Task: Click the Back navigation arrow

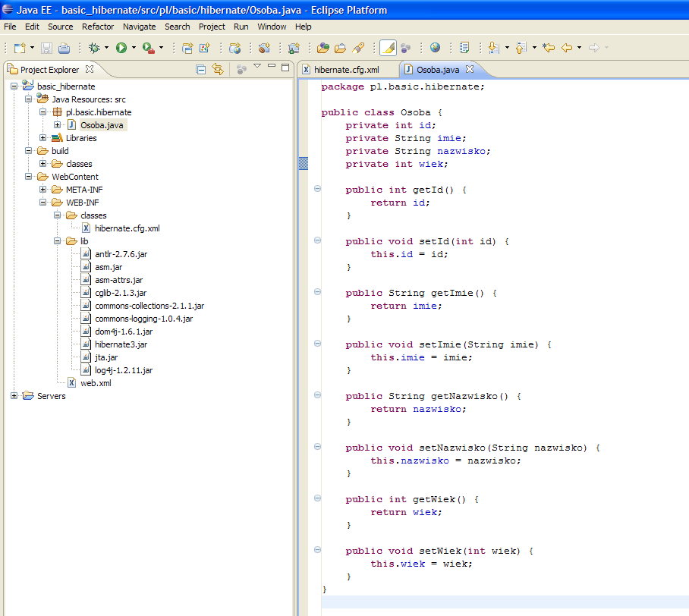Action: 567,48
